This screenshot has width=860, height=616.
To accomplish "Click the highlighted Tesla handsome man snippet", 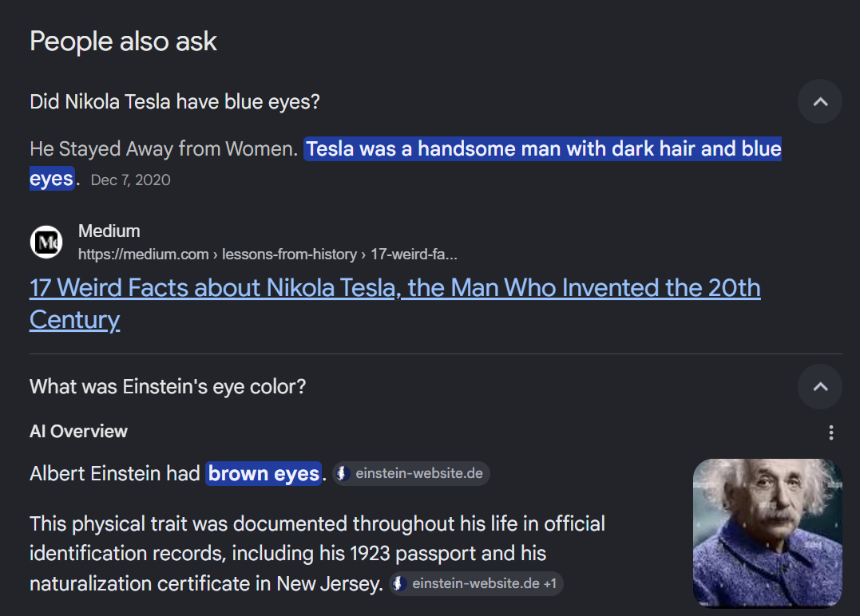I will click(x=406, y=164).
